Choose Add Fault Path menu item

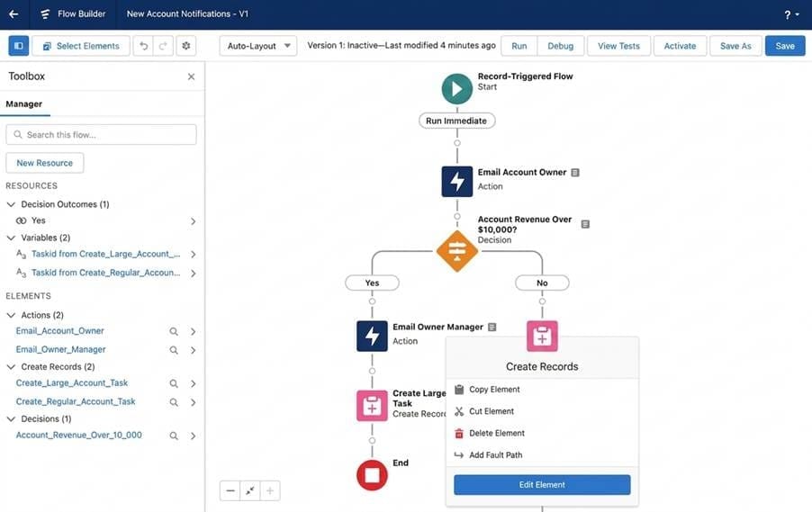click(x=542, y=455)
